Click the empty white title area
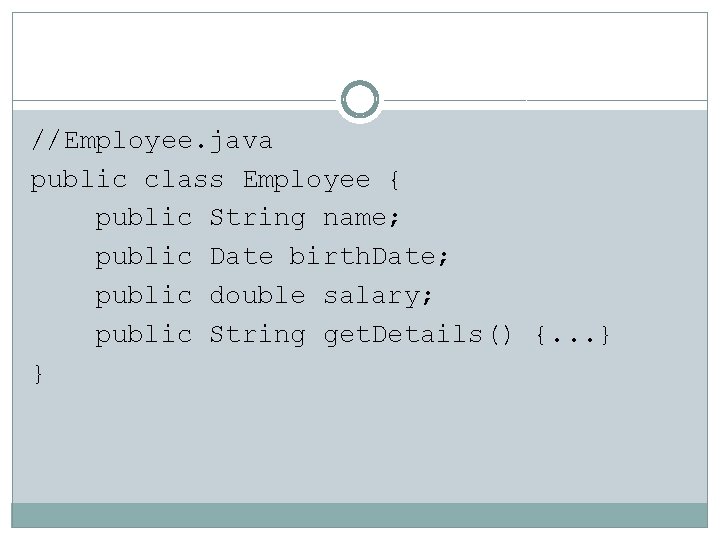This screenshot has height=540, width=720. coord(180,55)
